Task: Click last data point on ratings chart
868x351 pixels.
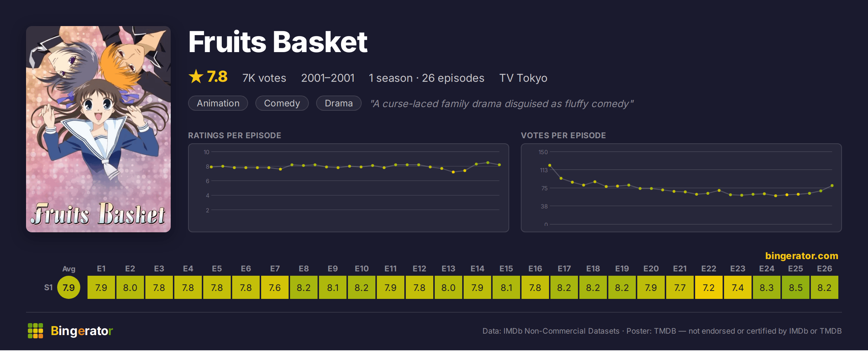Action: point(499,165)
